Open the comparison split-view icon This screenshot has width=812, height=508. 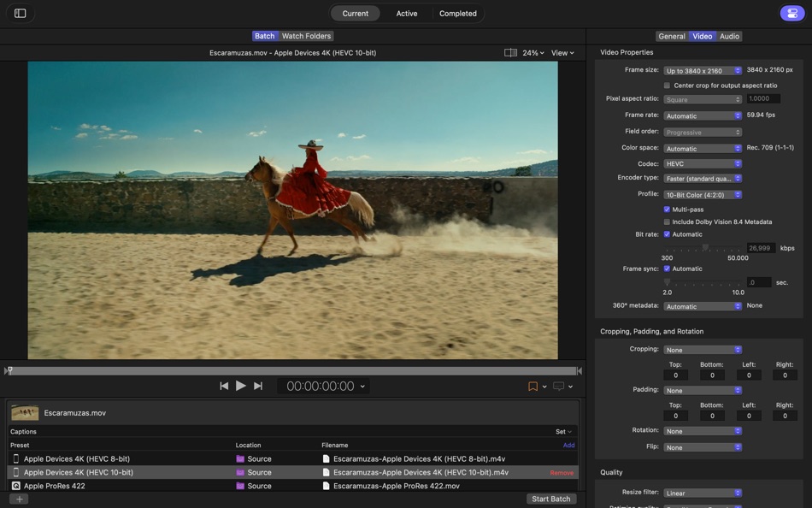tap(510, 53)
